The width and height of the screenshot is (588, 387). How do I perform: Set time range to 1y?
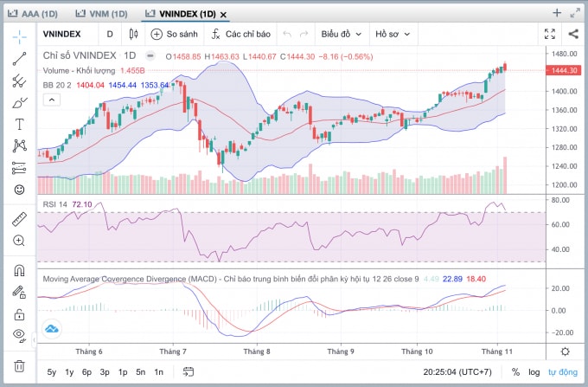[69, 372]
